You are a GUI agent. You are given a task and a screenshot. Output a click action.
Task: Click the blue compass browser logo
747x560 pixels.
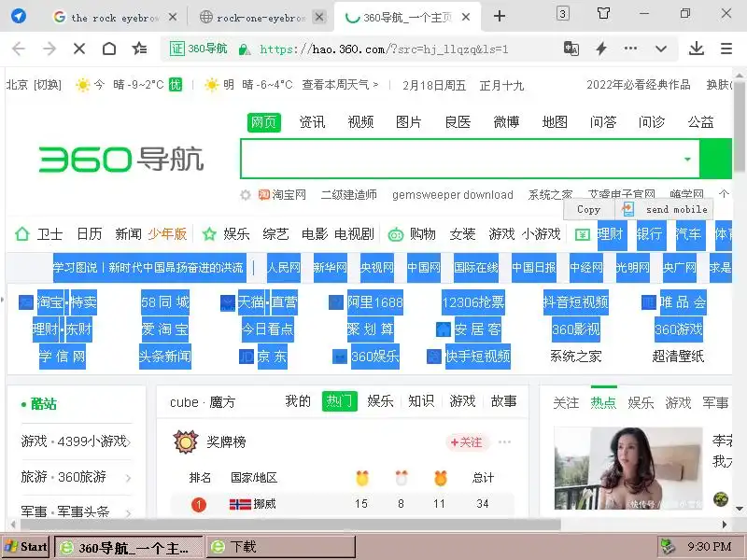(19, 16)
